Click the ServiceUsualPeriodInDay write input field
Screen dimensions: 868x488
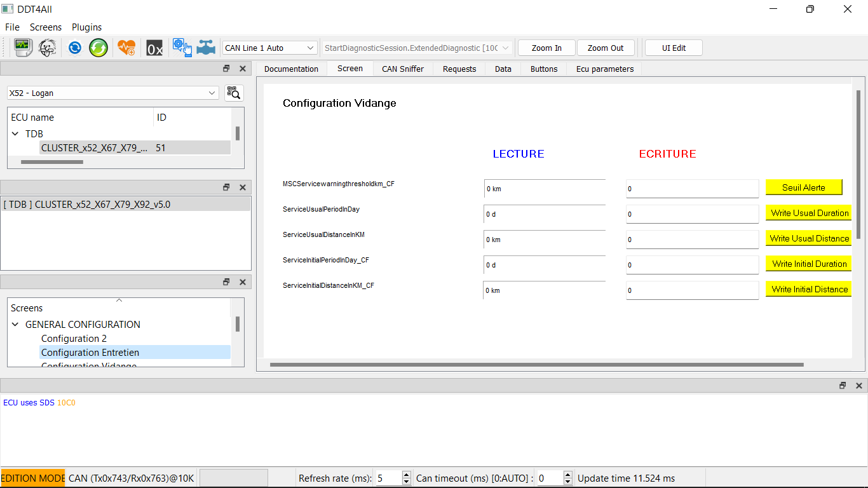tap(692, 213)
